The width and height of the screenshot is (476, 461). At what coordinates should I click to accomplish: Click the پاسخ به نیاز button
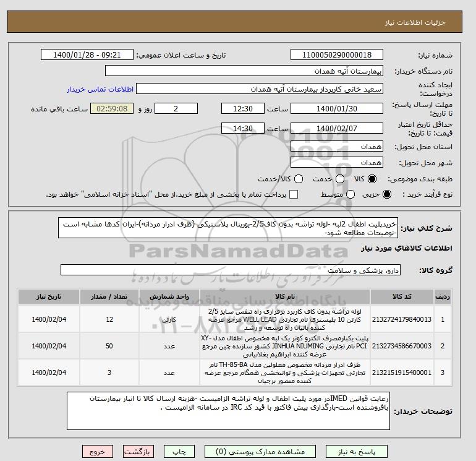(357, 452)
